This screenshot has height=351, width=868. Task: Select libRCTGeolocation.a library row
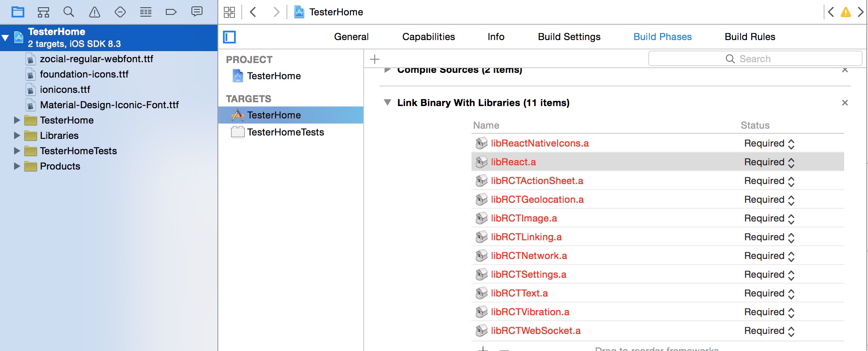tap(657, 199)
